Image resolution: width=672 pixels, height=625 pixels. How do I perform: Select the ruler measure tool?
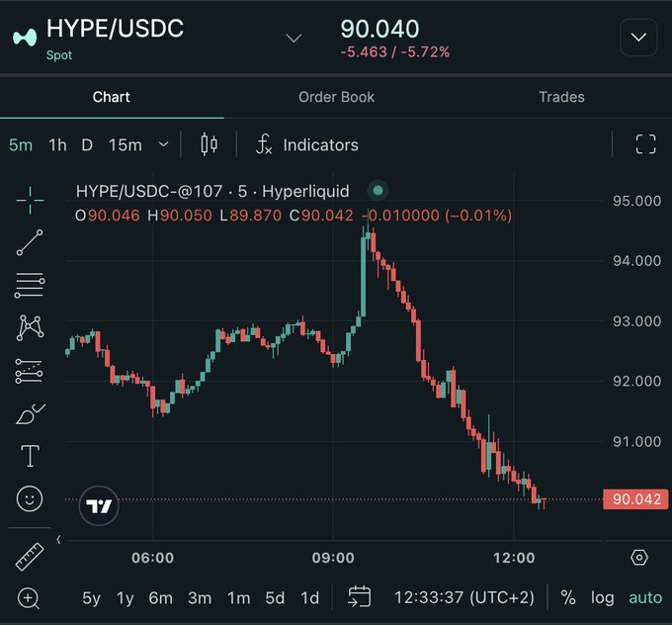(30, 557)
